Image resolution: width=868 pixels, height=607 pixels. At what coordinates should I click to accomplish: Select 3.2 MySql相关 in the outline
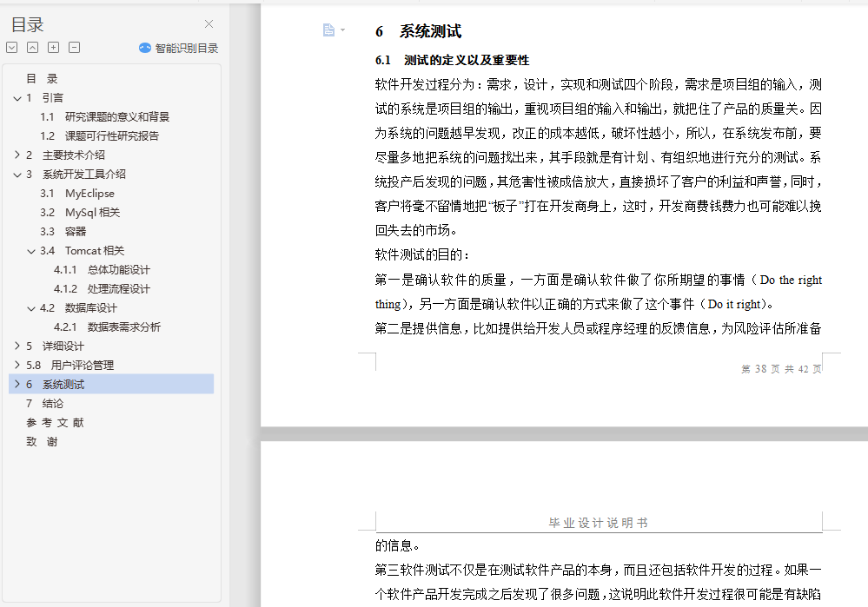coord(80,213)
